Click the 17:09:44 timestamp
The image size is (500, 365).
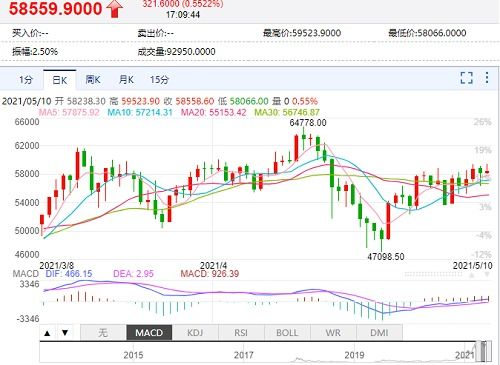pyautogui.click(x=183, y=15)
